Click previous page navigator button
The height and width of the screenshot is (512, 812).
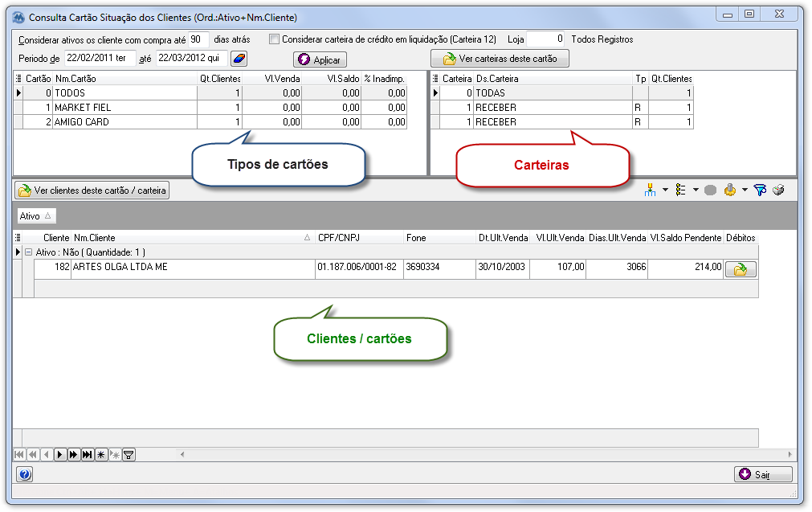click(33, 455)
